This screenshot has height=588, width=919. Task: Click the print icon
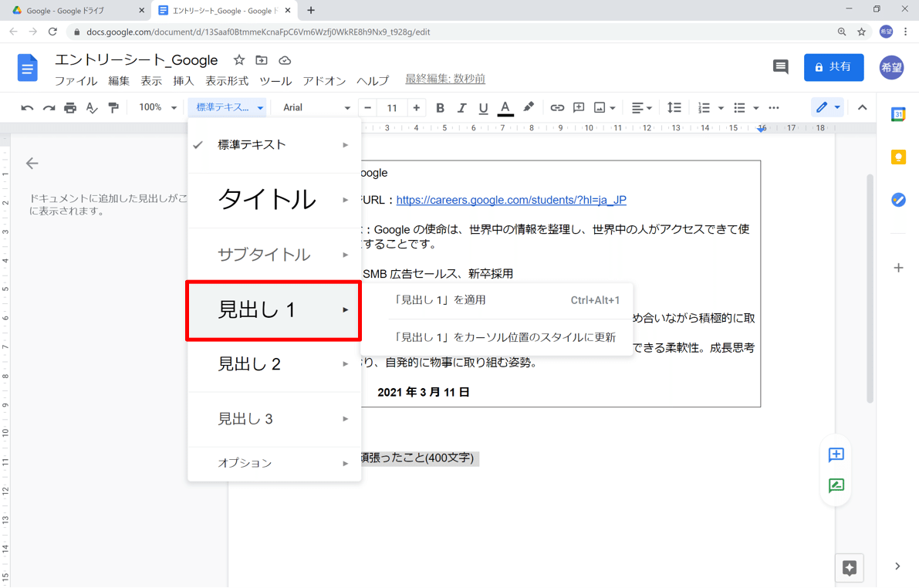tap(69, 107)
